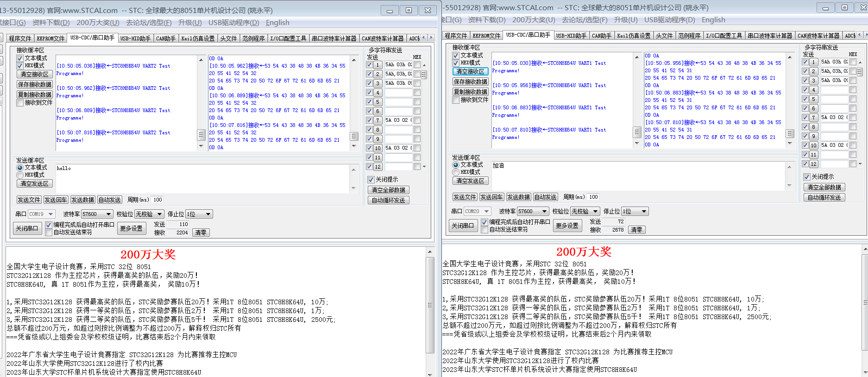Click the tab-bar scroll left arrow in right window

[860, 35]
